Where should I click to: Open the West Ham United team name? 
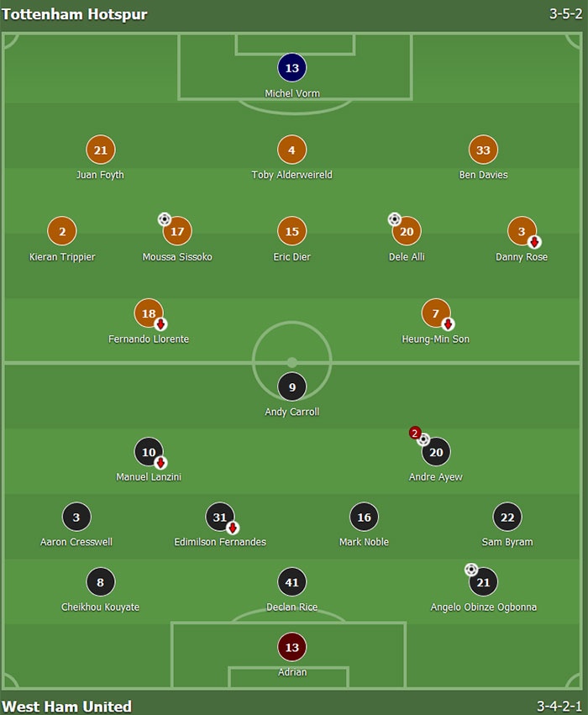pos(67,706)
